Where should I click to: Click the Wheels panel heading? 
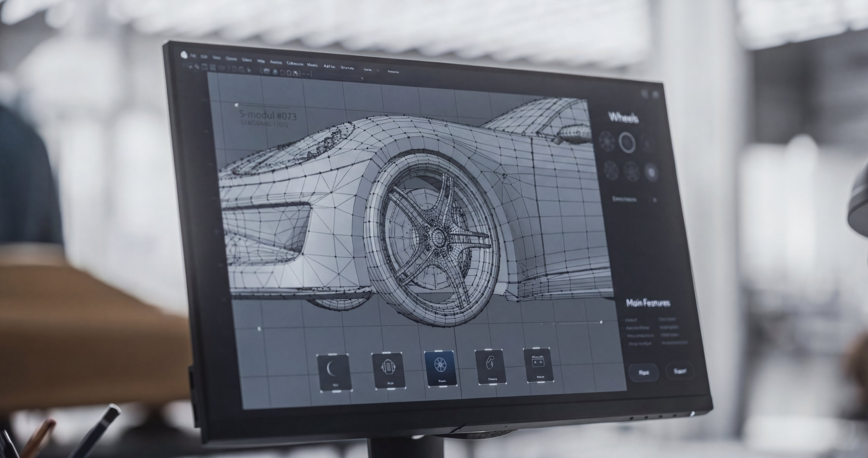(623, 118)
